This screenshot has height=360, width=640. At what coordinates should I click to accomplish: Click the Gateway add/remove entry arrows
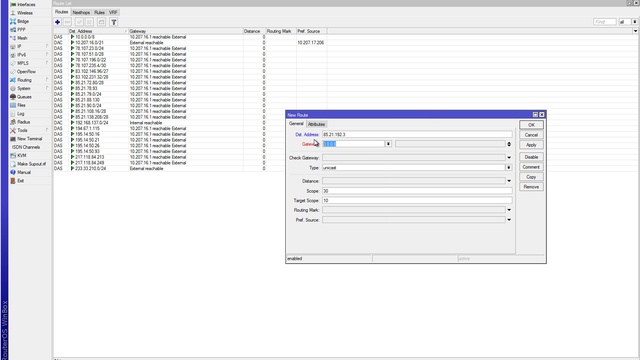point(509,144)
